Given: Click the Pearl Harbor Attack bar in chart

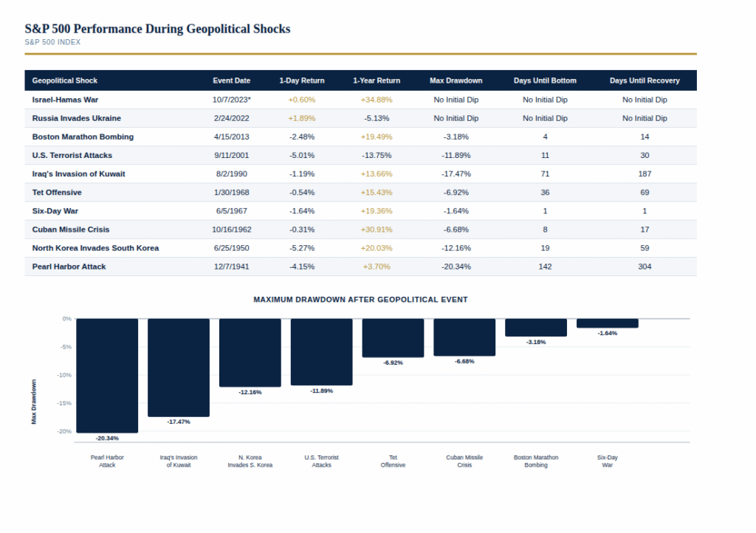Looking at the screenshot, I should (107, 375).
